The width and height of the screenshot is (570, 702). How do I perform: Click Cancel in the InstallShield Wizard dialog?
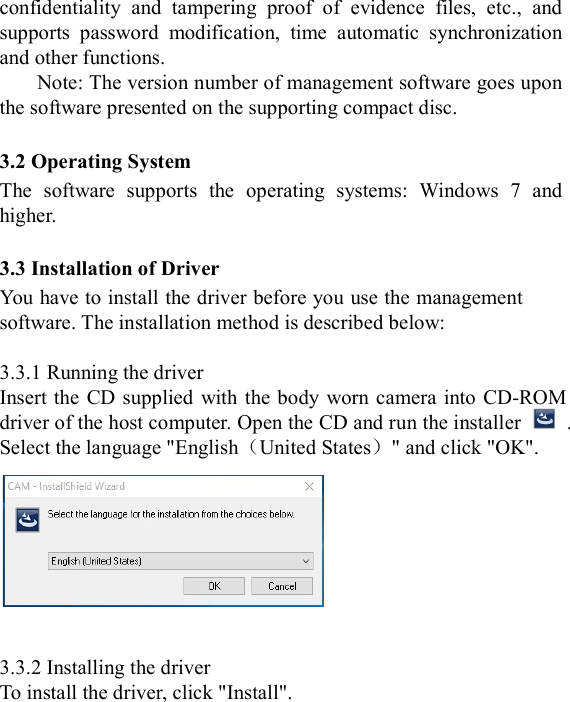282,586
